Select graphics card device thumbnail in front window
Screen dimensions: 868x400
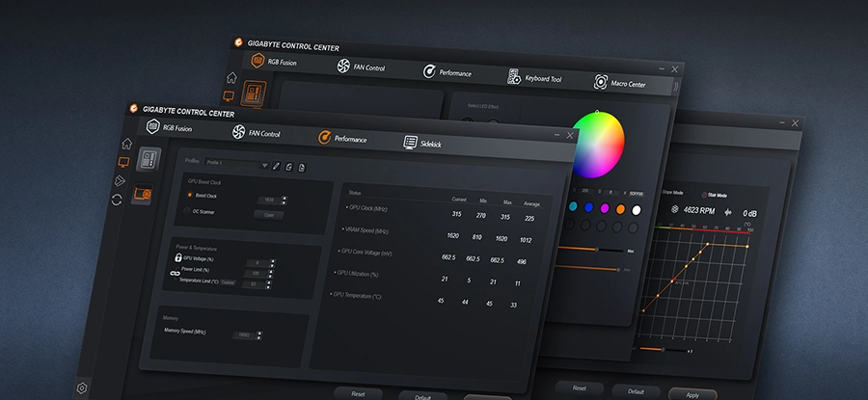point(143,194)
